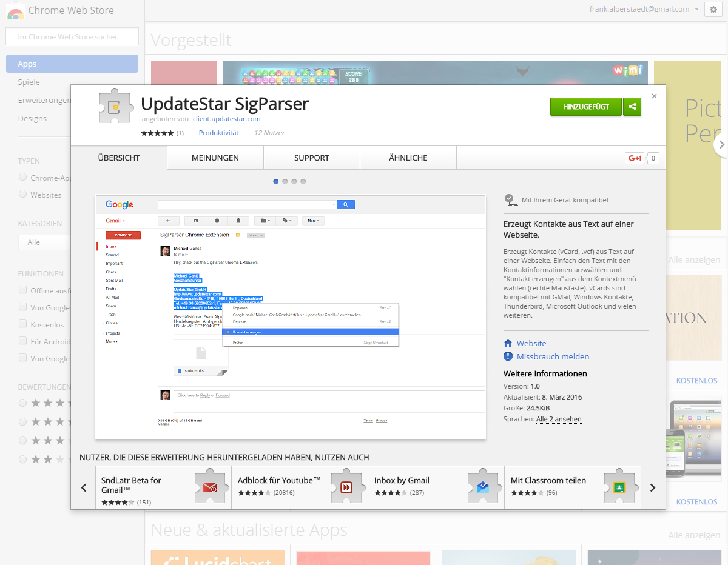Click the Chrome Web Store rainbow logo
This screenshot has height=565, width=728.
tap(15, 11)
